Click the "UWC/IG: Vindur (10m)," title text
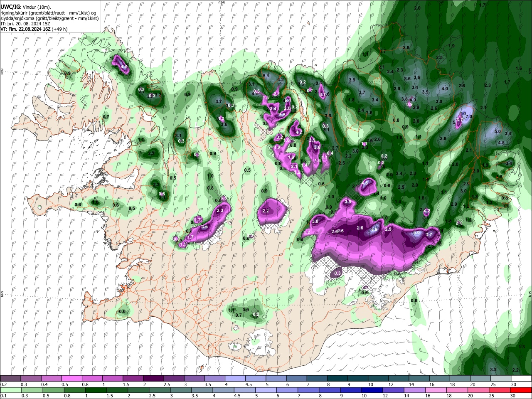 [x=26, y=7]
